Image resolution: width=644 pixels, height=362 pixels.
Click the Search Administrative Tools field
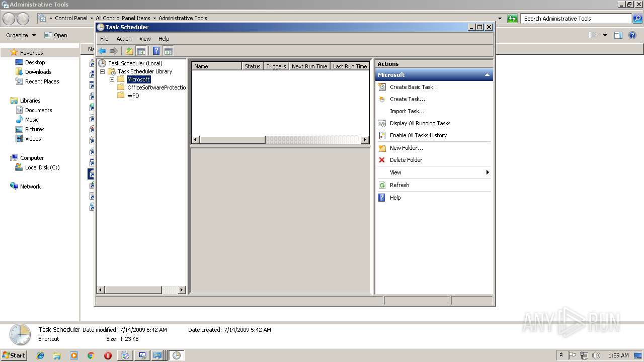pos(577,19)
